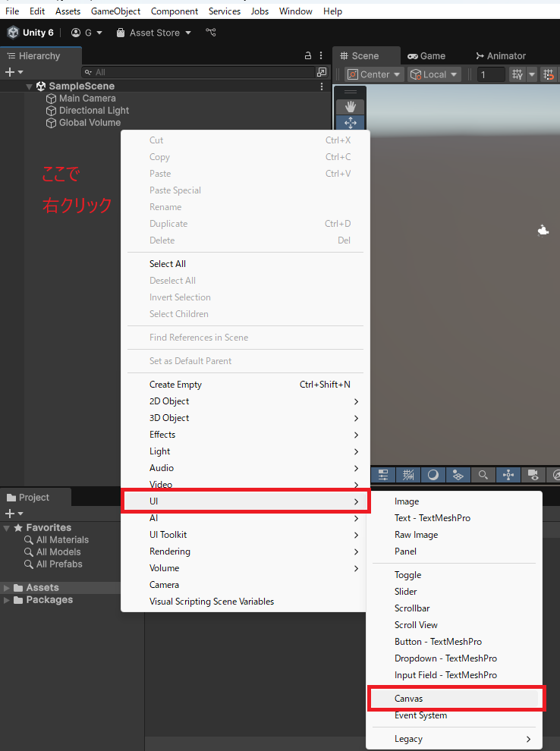Click the Scene layers stack icon
This screenshot has width=560, height=751.
click(x=458, y=475)
